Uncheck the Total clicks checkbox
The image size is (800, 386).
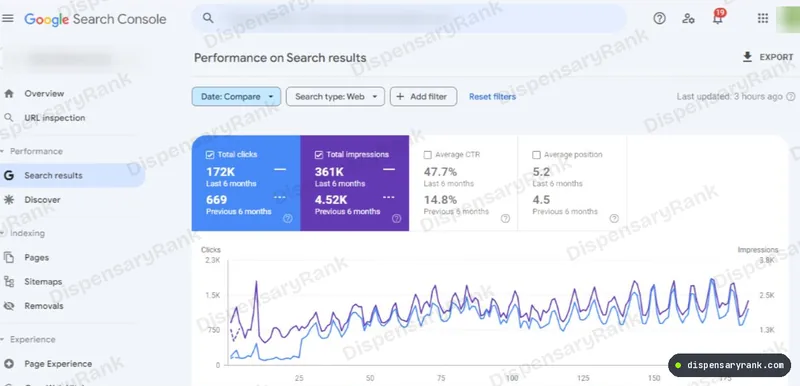pos(209,155)
